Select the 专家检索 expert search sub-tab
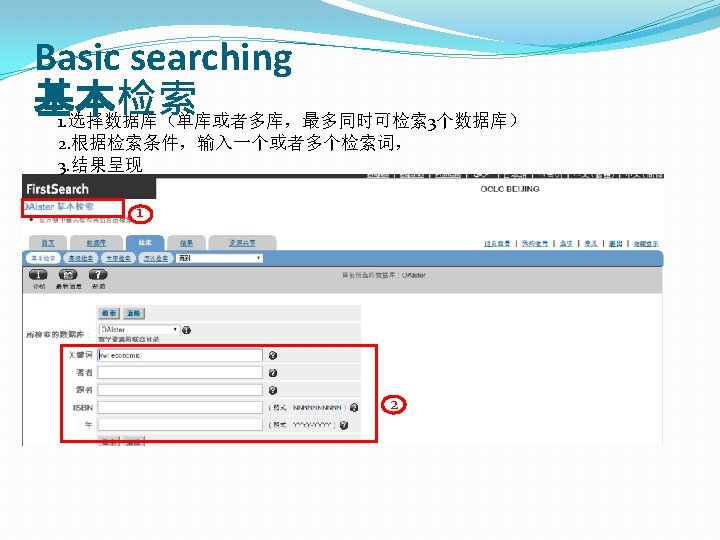 [118, 259]
